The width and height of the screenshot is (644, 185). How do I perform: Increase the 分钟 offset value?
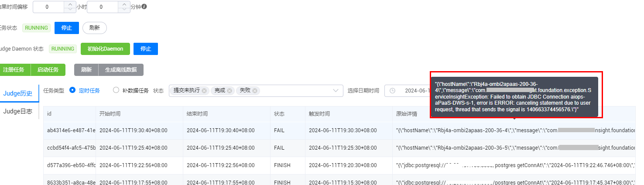124,4
